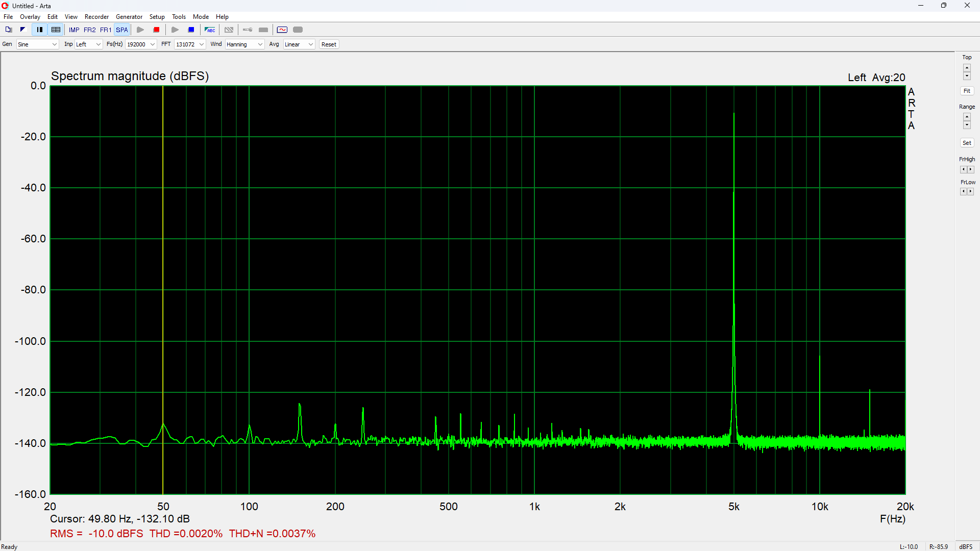Screen dimensions: 980x551
Task: Open the Setup menu
Action: [x=157, y=17]
